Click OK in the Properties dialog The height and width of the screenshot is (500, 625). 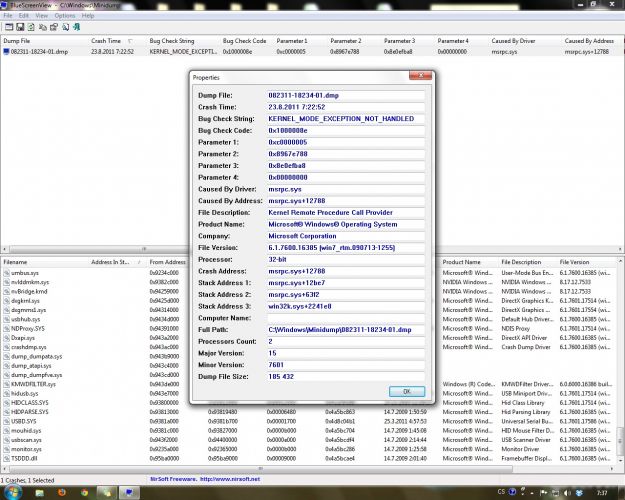[x=407, y=392]
